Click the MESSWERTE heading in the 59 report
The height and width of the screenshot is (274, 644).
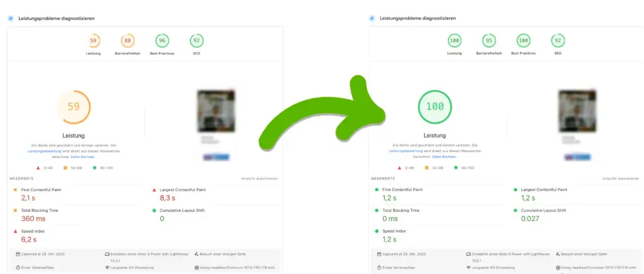(x=22, y=179)
